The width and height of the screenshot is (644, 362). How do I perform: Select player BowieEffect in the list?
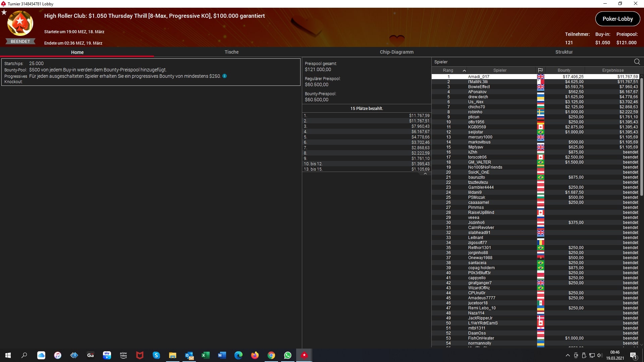[479, 87]
